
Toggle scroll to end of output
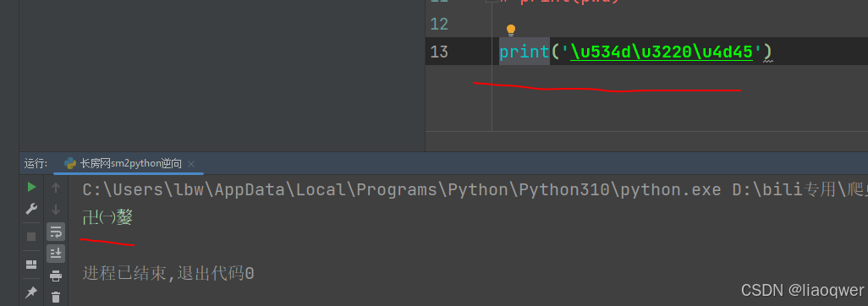tap(56, 254)
